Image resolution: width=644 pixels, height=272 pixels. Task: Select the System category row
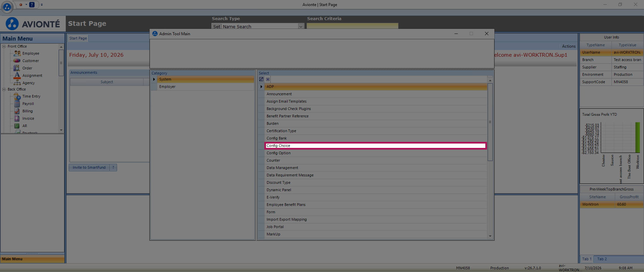(x=206, y=79)
